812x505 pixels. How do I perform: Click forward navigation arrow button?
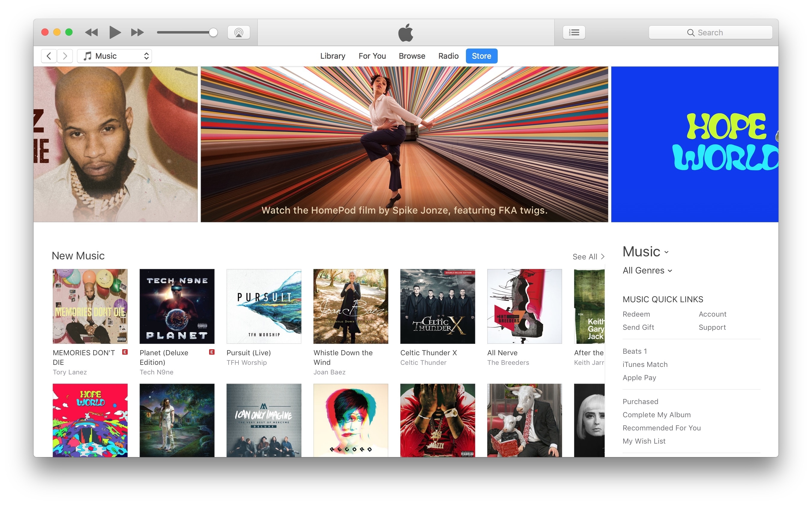65,56
